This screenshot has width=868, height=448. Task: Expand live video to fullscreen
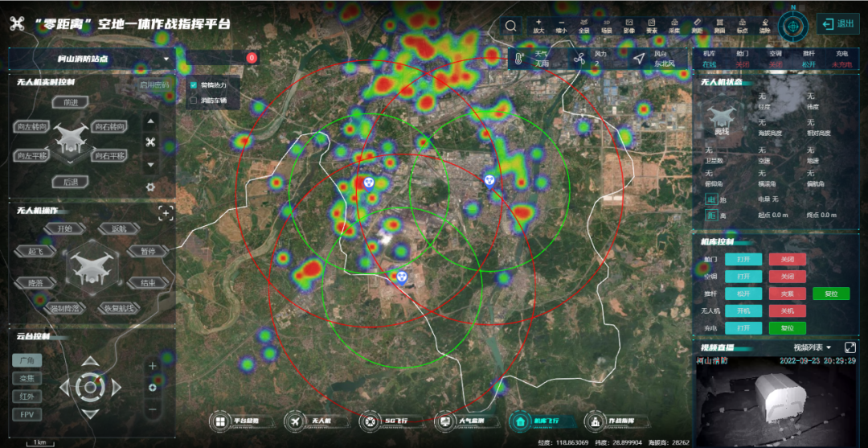tap(850, 347)
